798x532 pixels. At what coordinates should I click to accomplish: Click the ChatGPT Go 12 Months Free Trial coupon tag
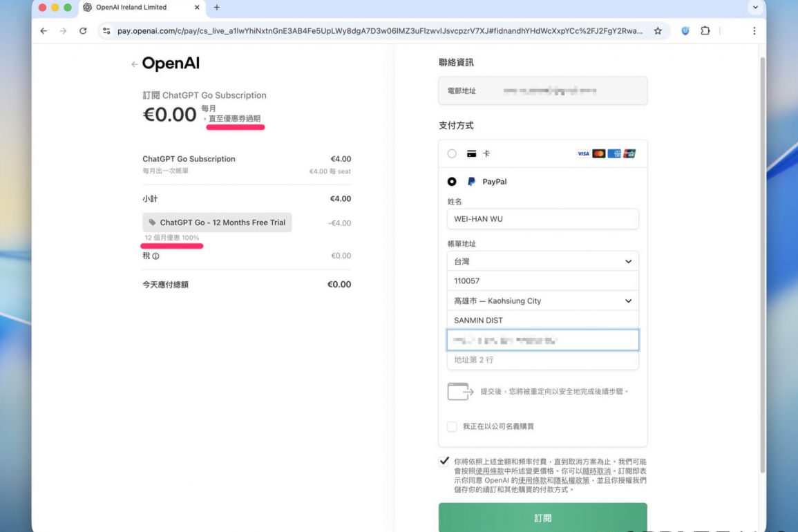click(217, 222)
